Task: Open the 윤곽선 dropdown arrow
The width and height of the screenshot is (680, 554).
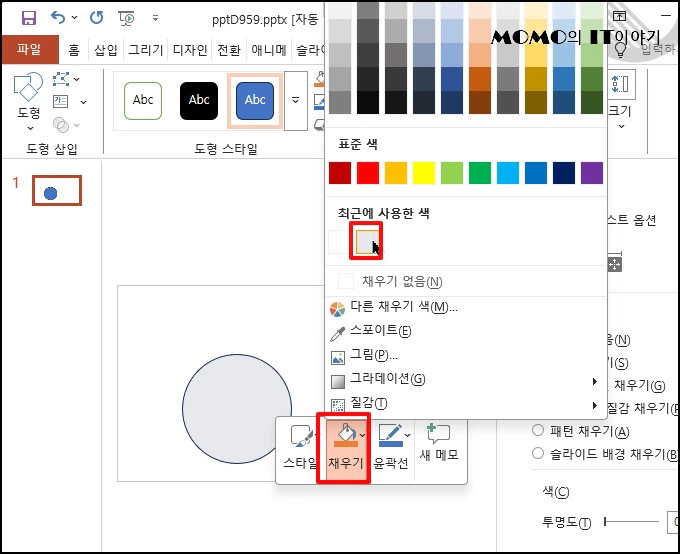Action: pyautogui.click(x=408, y=435)
